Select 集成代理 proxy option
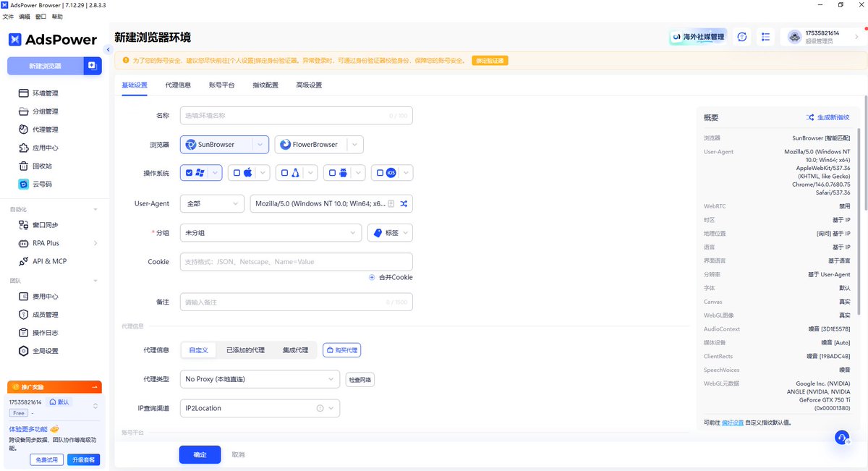Image resolution: width=868 pixels, height=471 pixels. pos(295,350)
